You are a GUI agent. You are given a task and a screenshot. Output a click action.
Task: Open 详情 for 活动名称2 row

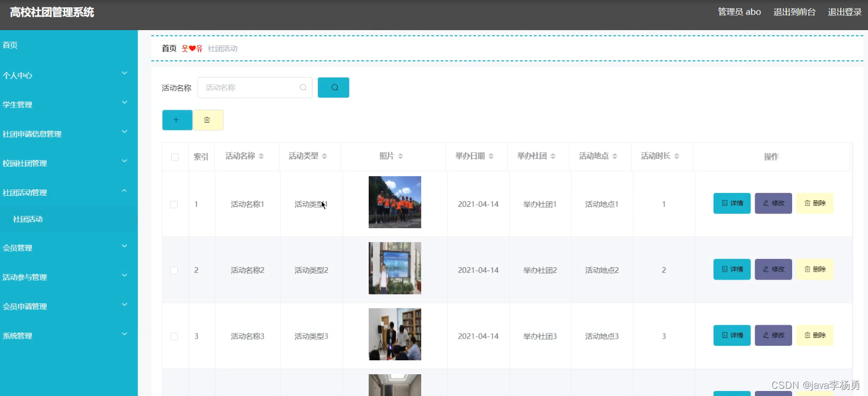click(x=732, y=269)
